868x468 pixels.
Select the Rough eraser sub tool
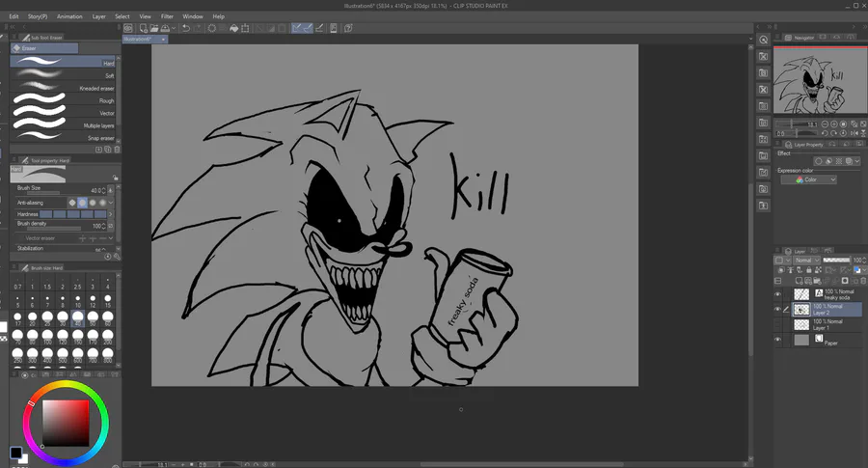(x=63, y=99)
